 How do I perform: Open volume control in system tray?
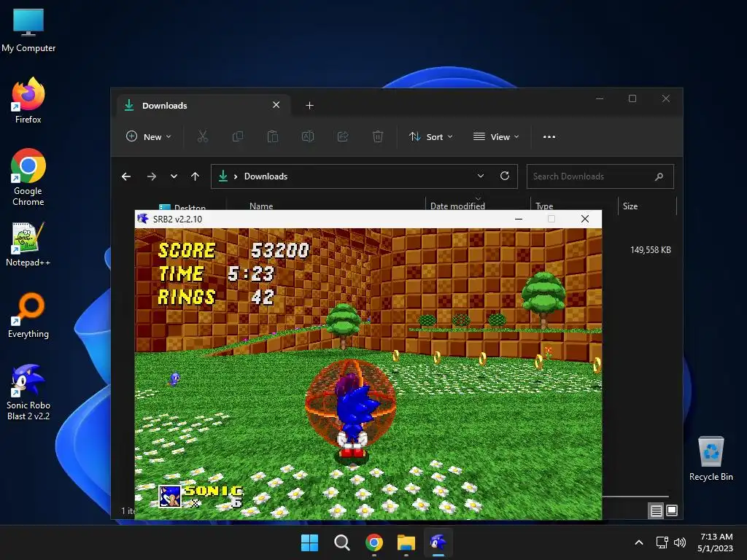click(x=680, y=542)
